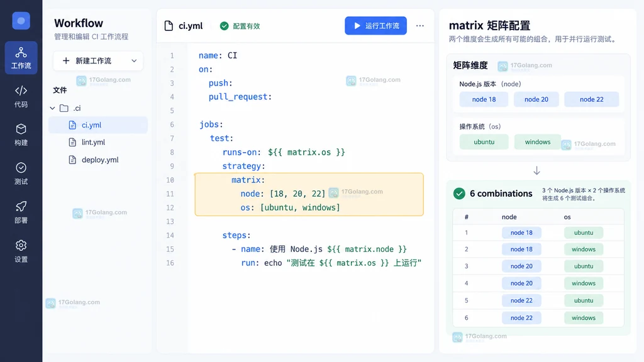Click the '操作系统 (os)' label
644x362 pixels.
pyautogui.click(x=480, y=126)
